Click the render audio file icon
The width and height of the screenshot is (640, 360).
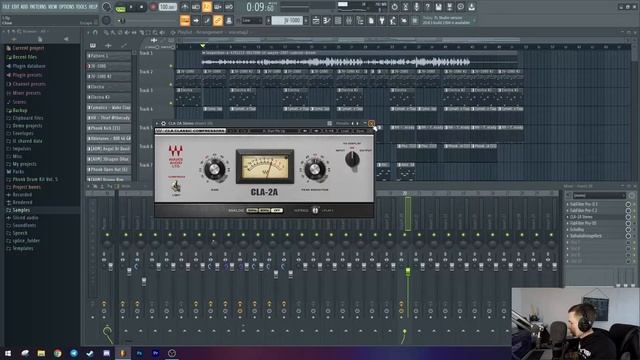[449, 7]
